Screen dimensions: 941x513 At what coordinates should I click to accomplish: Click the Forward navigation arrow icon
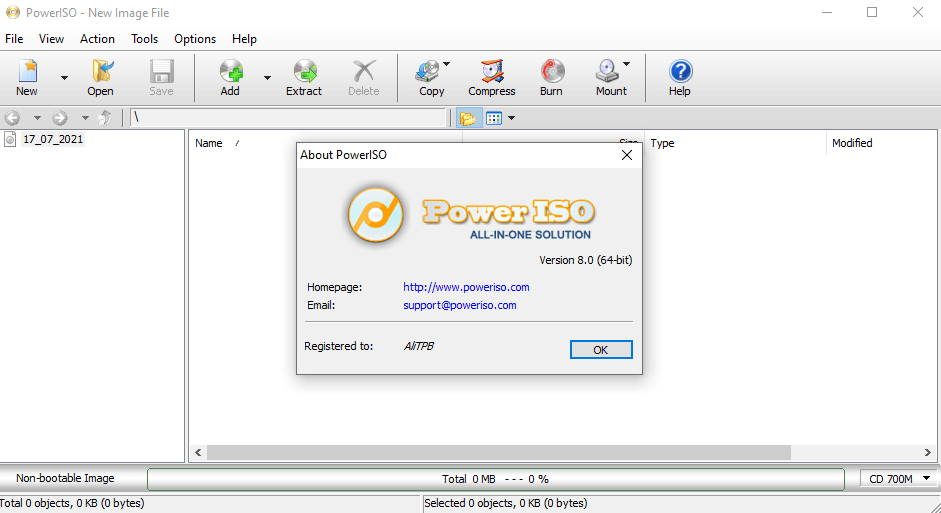[x=59, y=118]
